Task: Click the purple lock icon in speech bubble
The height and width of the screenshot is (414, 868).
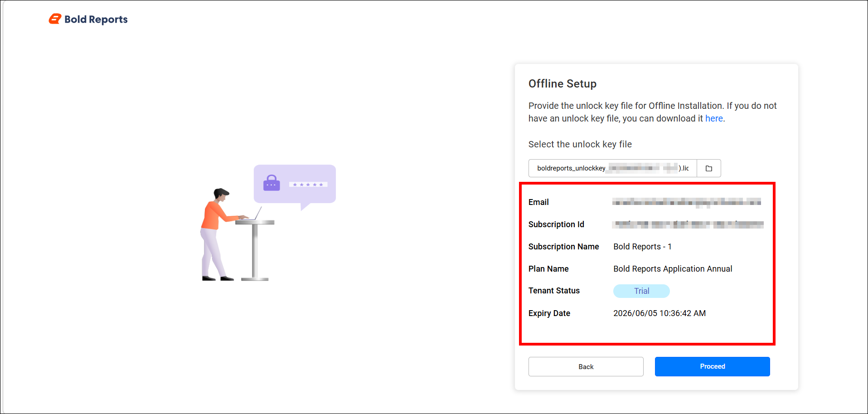Action: coord(272,183)
